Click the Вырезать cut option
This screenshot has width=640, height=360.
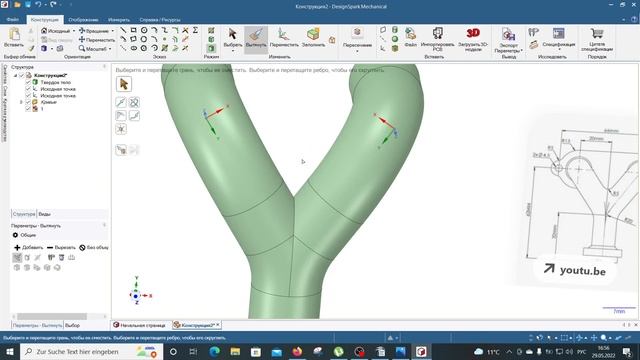pyautogui.click(x=61, y=247)
